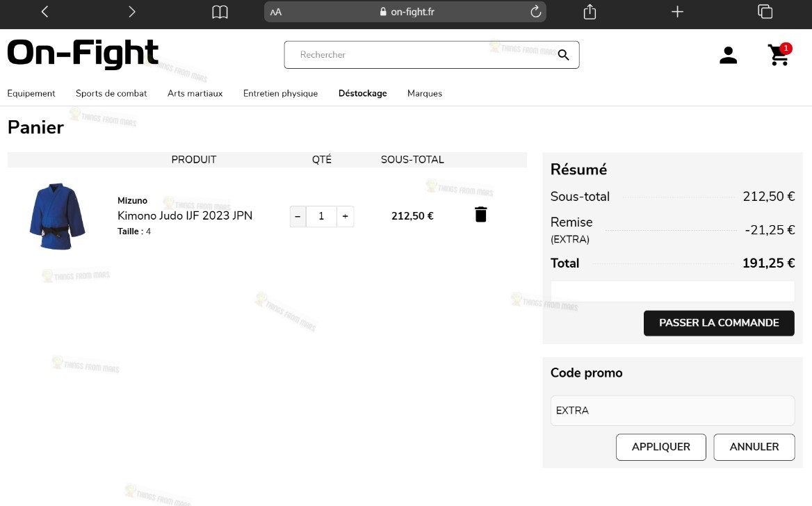Increase quantity with plus button

point(346,216)
